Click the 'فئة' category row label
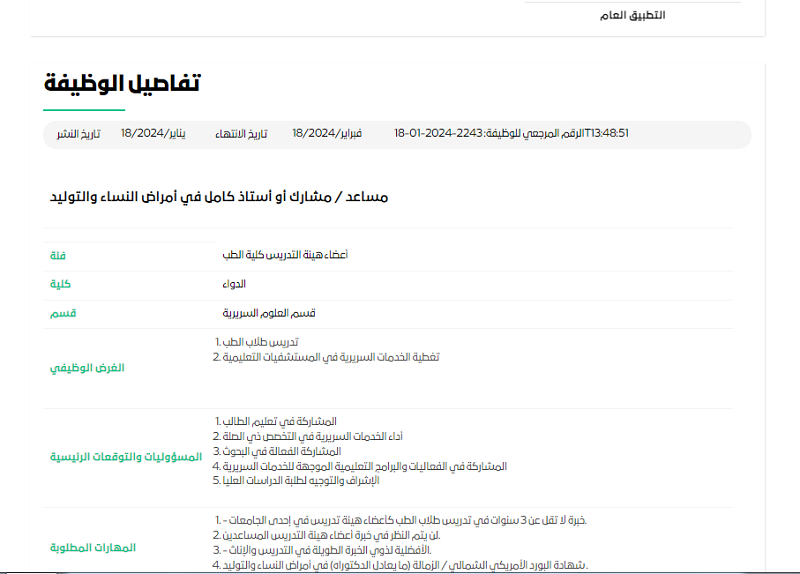This screenshot has height=574, width=800. click(58, 256)
